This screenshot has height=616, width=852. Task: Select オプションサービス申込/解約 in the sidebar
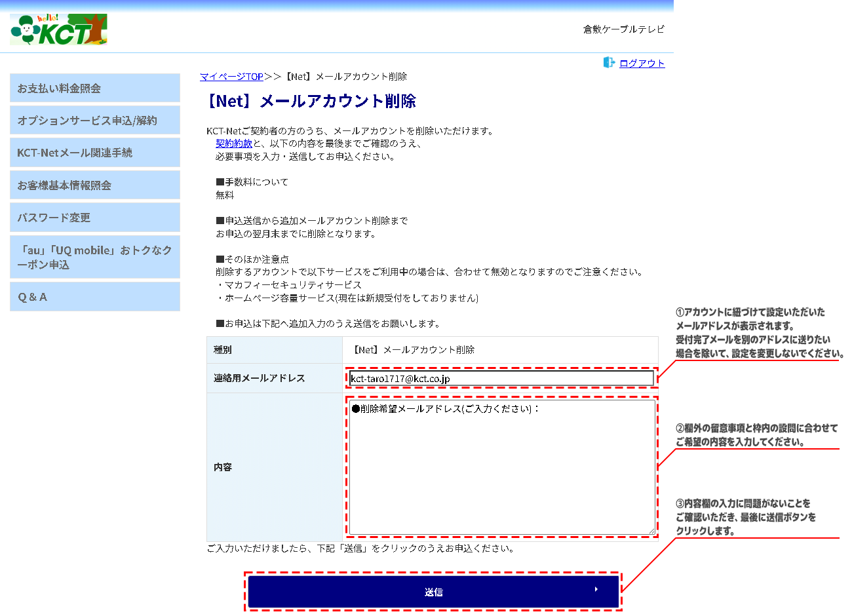(95, 121)
